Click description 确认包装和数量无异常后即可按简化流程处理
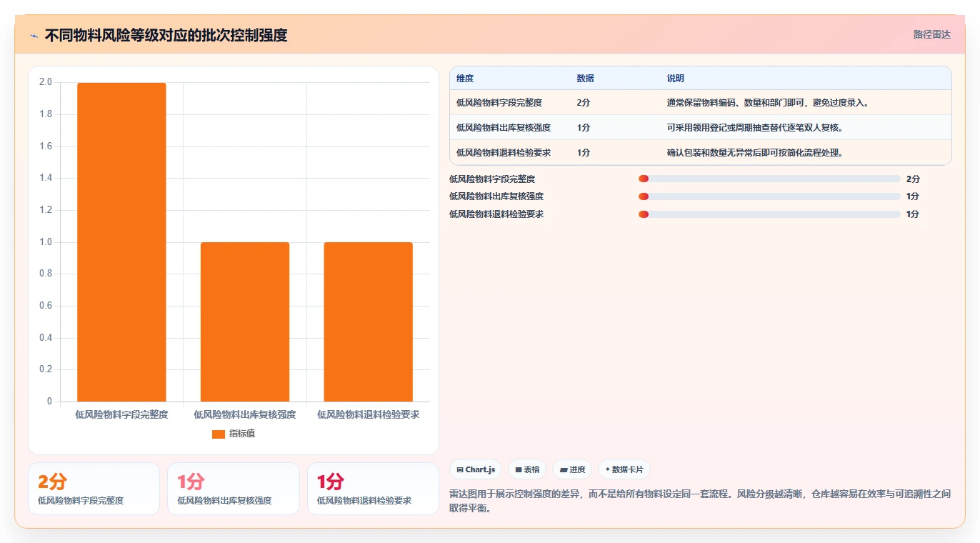 [755, 153]
